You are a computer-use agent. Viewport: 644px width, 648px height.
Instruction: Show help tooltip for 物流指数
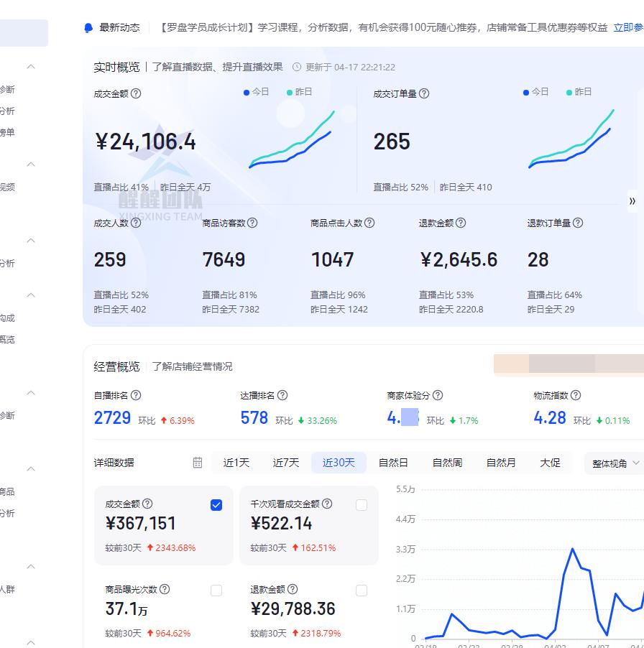576,395
